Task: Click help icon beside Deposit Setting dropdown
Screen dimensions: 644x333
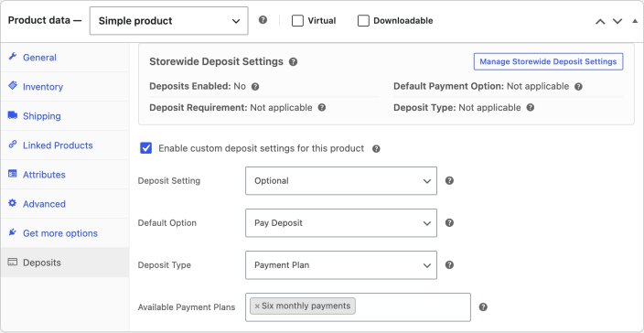Action: click(x=449, y=180)
